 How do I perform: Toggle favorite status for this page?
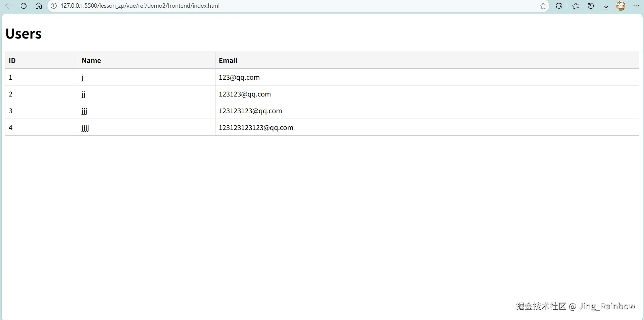pyautogui.click(x=543, y=6)
